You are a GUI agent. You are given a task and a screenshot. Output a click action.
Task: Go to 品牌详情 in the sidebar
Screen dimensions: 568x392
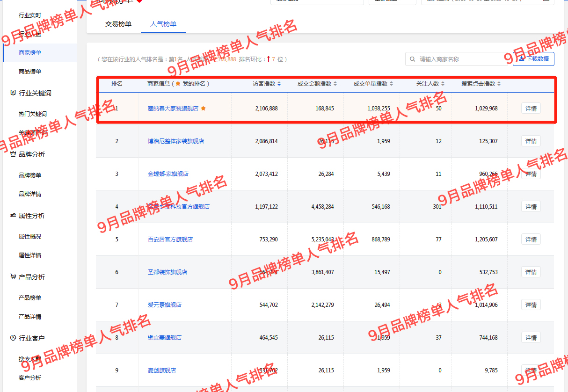30,194
